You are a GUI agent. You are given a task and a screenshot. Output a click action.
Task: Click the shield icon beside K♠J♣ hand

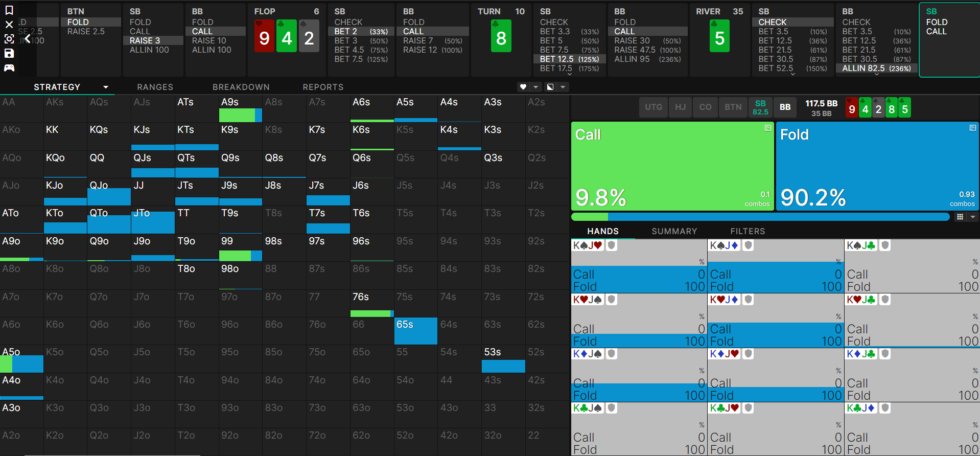(x=885, y=245)
